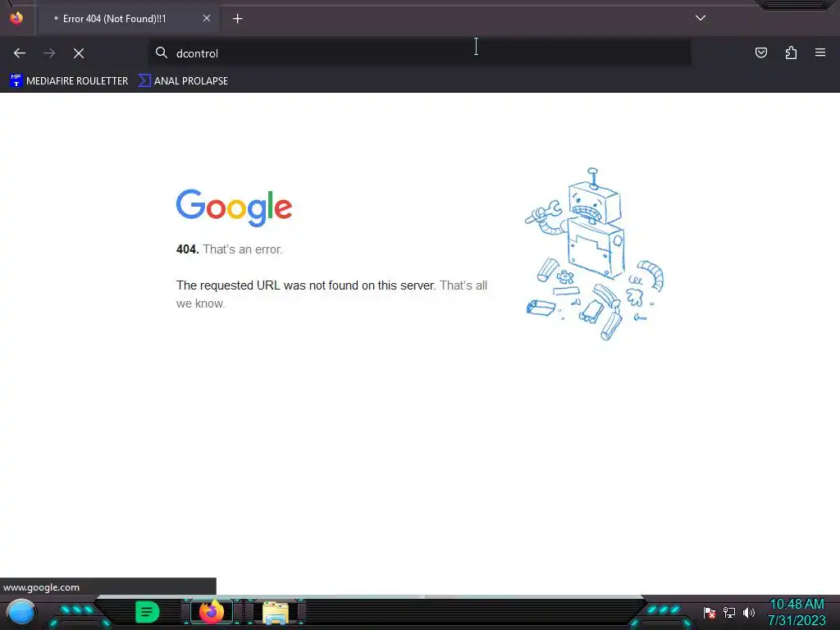Open the green notes app in taskbar
This screenshot has height=630, width=840.
click(x=148, y=612)
